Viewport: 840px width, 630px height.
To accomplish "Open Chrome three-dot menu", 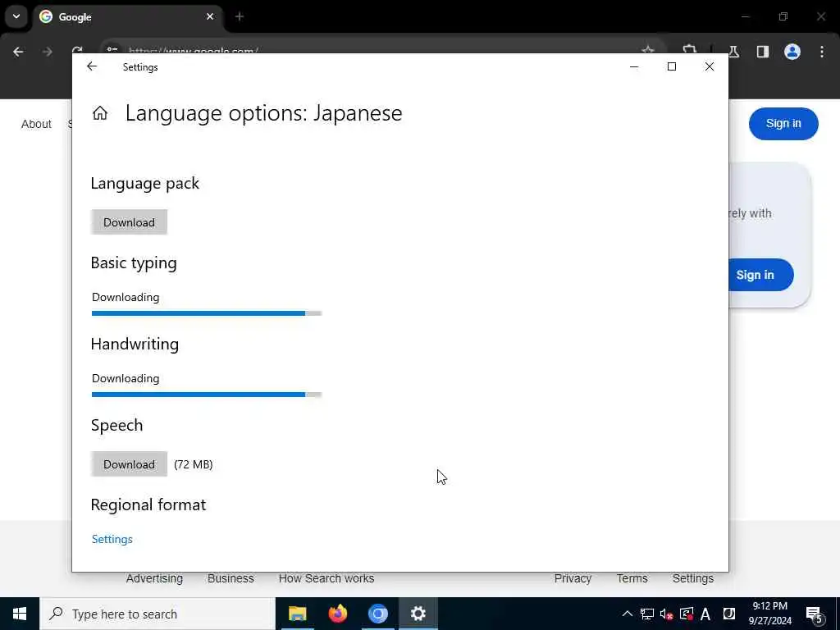I will click(x=822, y=52).
